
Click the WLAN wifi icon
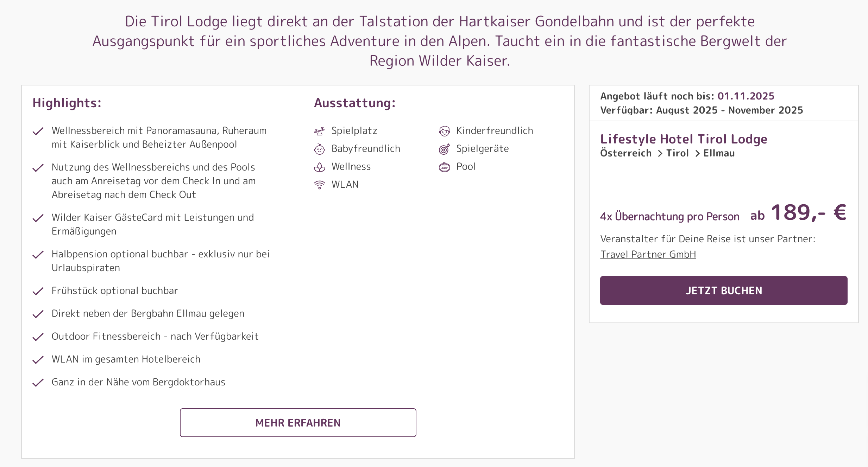[320, 185]
